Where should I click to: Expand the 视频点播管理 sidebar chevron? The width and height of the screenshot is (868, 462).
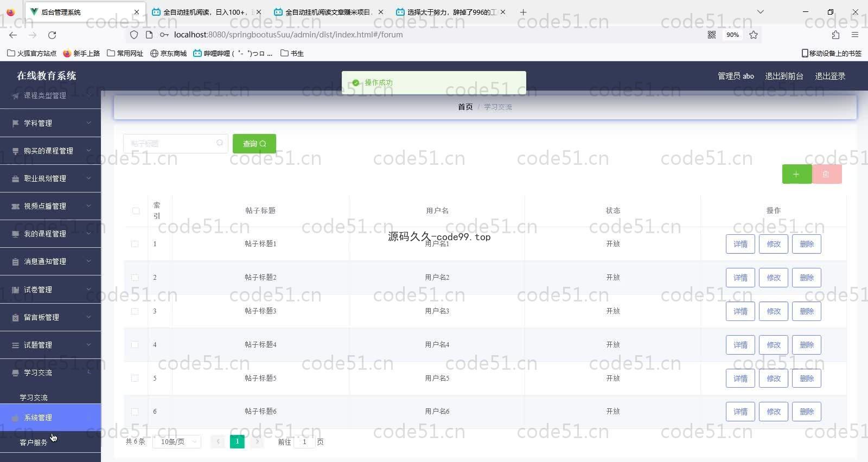click(88, 206)
